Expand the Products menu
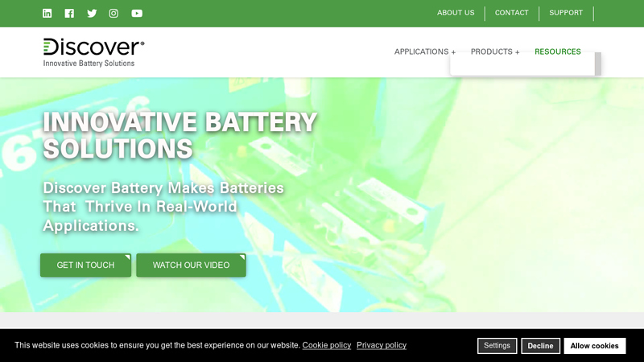The image size is (644, 362). click(x=495, y=51)
